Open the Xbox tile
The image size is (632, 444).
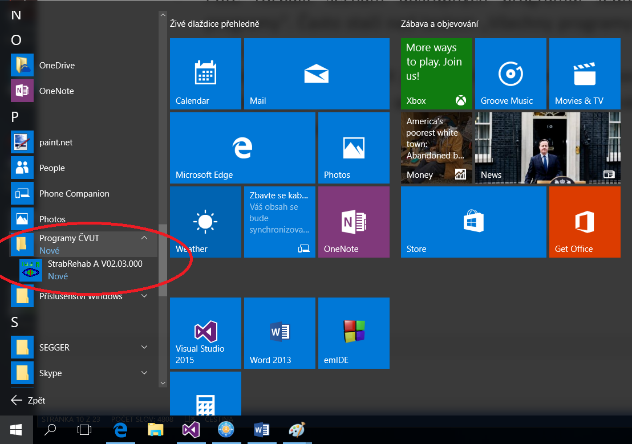point(436,74)
